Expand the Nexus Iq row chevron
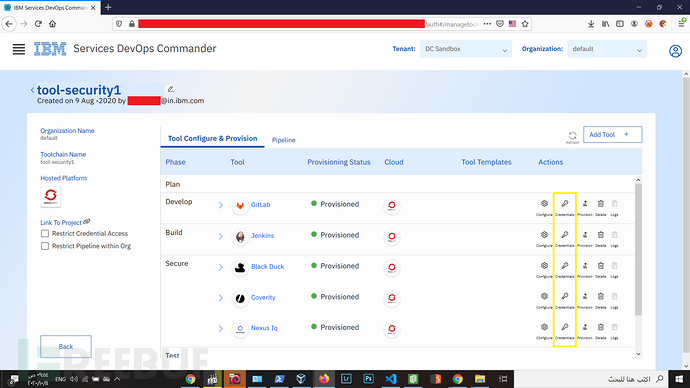Image resolution: width=690 pixels, height=388 pixels. pos(220,329)
